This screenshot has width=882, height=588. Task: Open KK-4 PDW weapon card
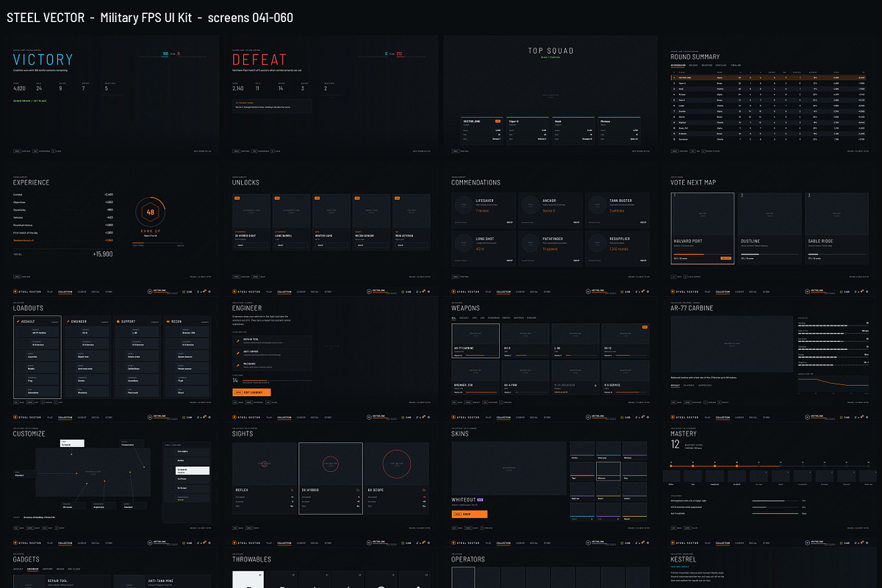tap(526, 378)
